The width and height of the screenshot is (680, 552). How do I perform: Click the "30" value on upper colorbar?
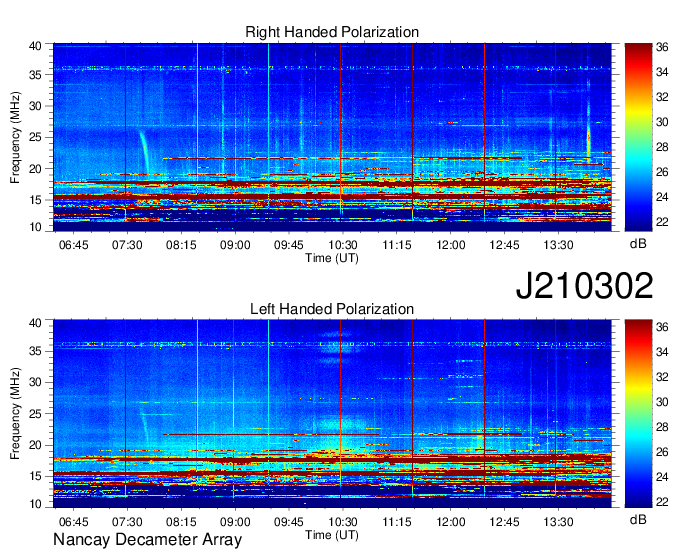(x=662, y=122)
